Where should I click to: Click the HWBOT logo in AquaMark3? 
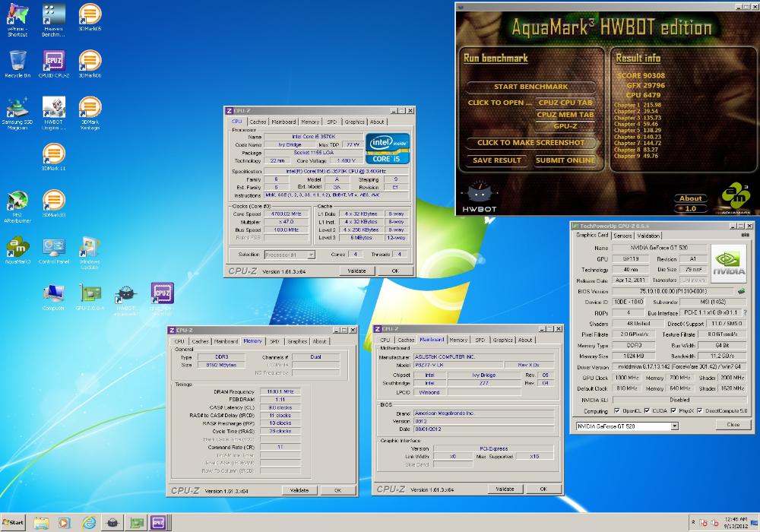coord(479,198)
